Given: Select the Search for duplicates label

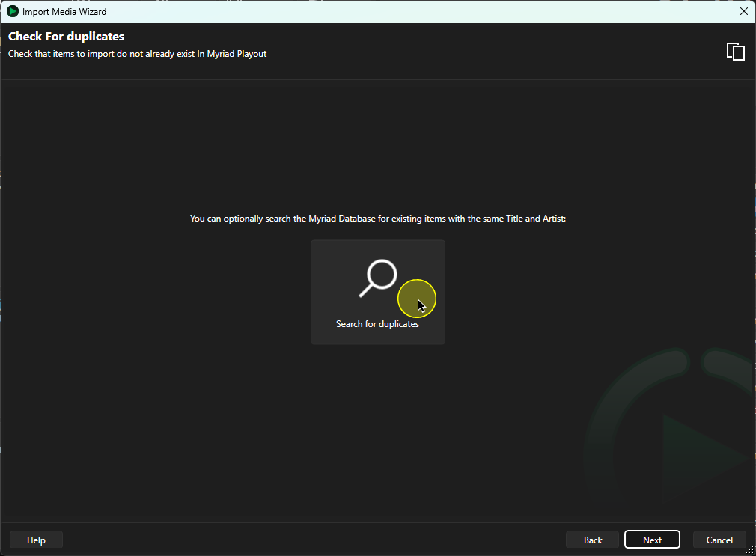Looking at the screenshot, I should (x=377, y=324).
